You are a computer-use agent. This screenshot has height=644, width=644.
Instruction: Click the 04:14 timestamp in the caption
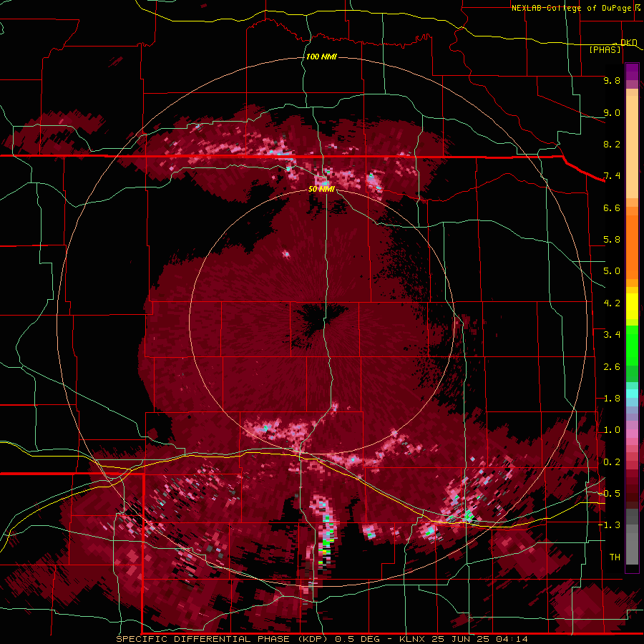coord(512,639)
